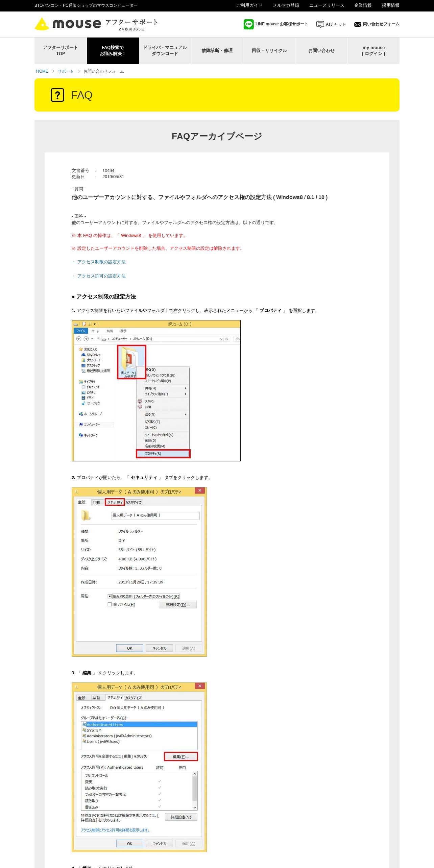
Task: Expand 送る(N) submenu arrow in screenshot
Action: coord(186,414)
